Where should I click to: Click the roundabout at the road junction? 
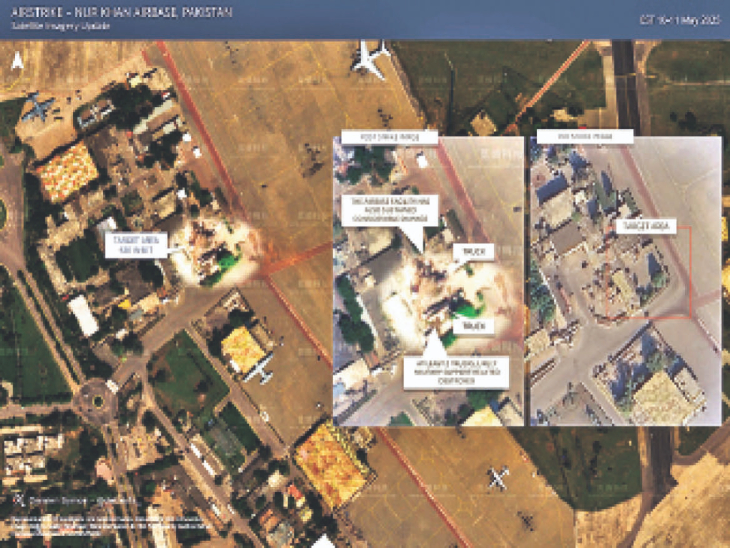point(92,402)
